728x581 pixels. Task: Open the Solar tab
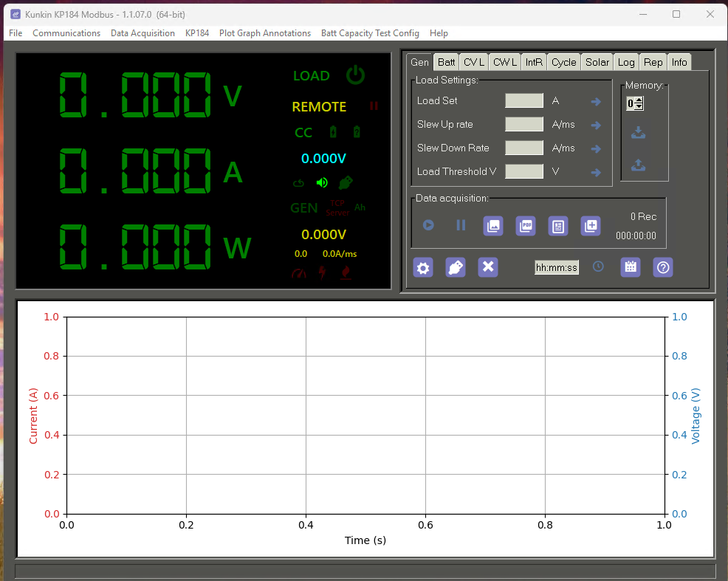click(597, 62)
